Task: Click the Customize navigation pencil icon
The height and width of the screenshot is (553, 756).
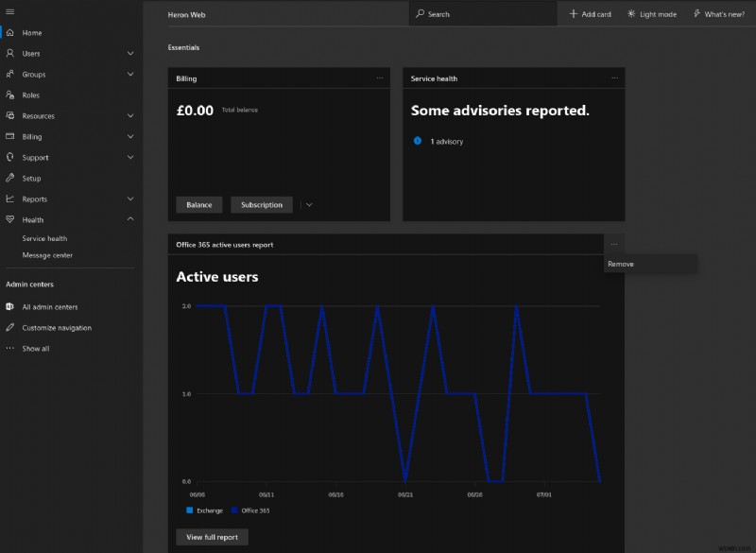Action: (12, 327)
